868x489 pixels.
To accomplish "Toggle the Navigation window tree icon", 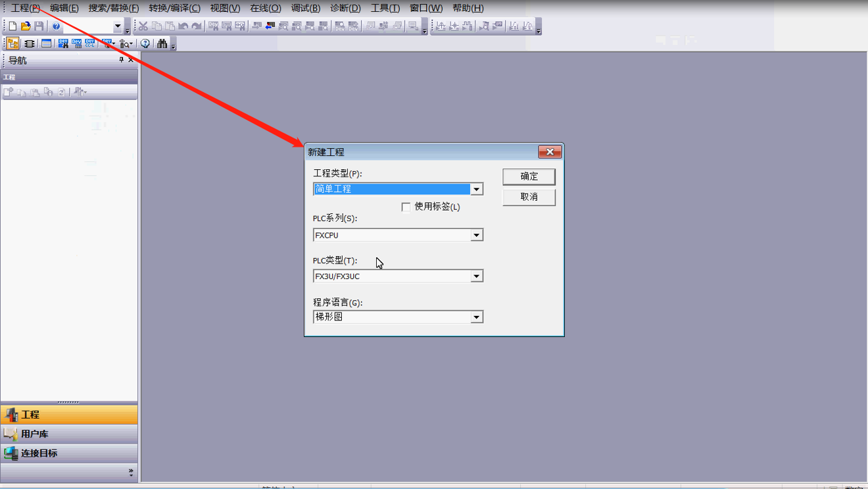I will [x=12, y=43].
